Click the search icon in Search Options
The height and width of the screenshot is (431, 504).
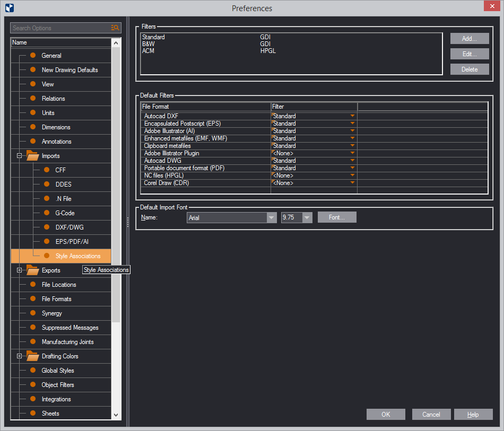pyautogui.click(x=115, y=28)
